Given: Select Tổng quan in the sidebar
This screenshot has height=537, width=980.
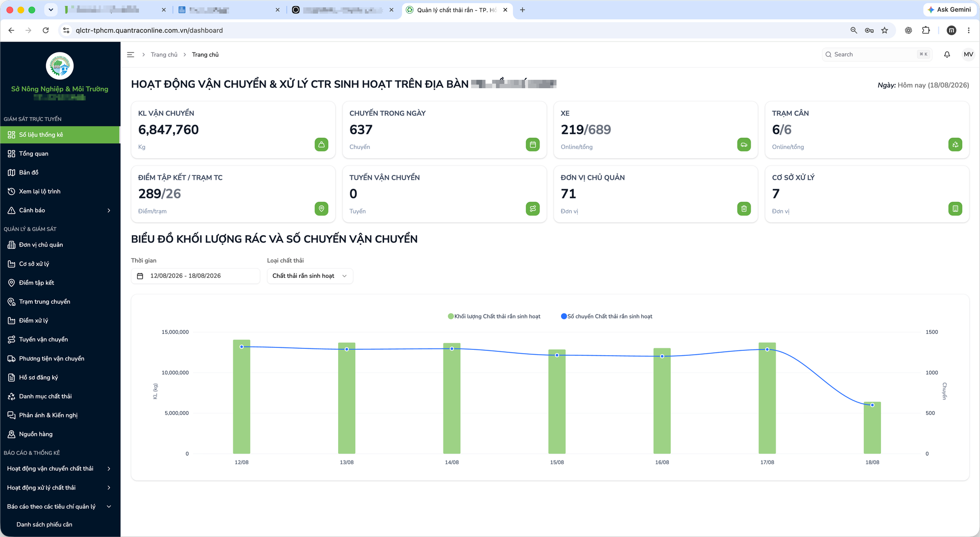Looking at the screenshot, I should pos(60,153).
